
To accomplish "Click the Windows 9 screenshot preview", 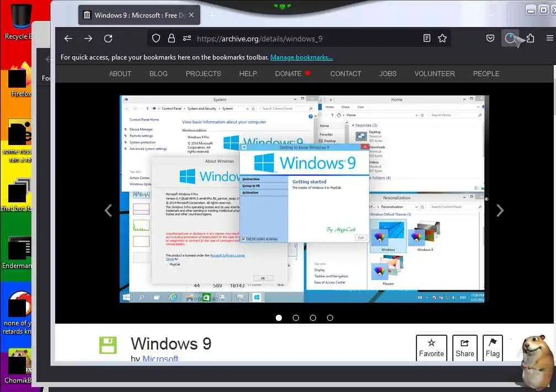I will (x=304, y=199).
